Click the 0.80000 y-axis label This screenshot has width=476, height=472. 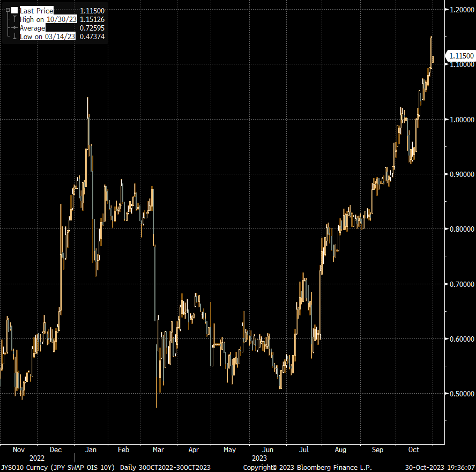[462, 229]
